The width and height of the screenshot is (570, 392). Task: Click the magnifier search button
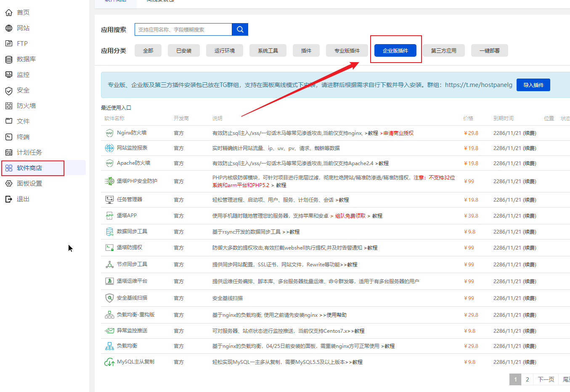(x=240, y=29)
